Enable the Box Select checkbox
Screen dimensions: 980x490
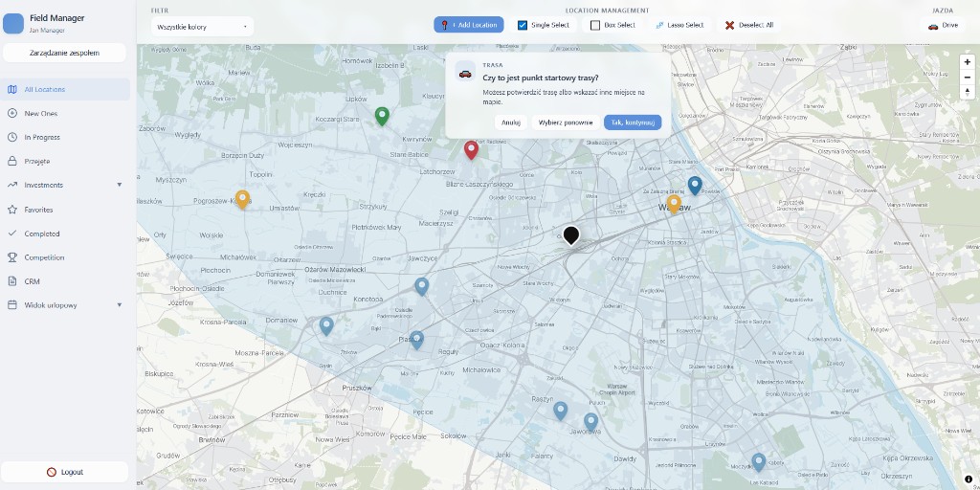[595, 25]
